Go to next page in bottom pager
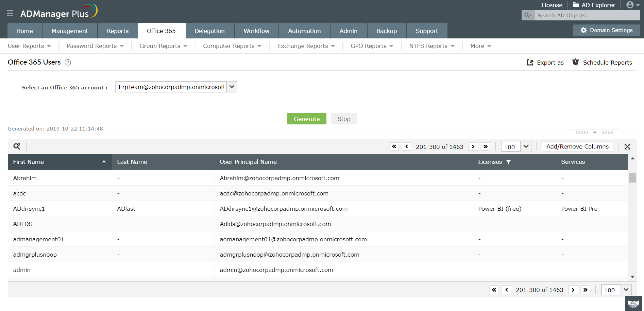The height and width of the screenshot is (311, 644). [573, 290]
